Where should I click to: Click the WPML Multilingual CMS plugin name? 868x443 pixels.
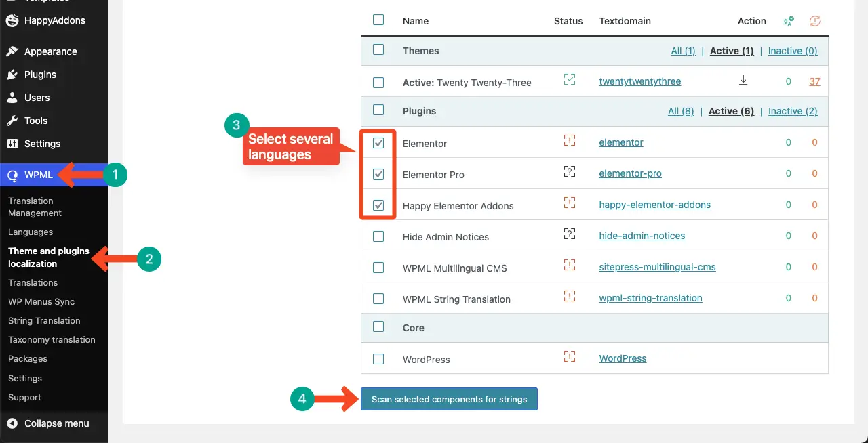(x=456, y=268)
